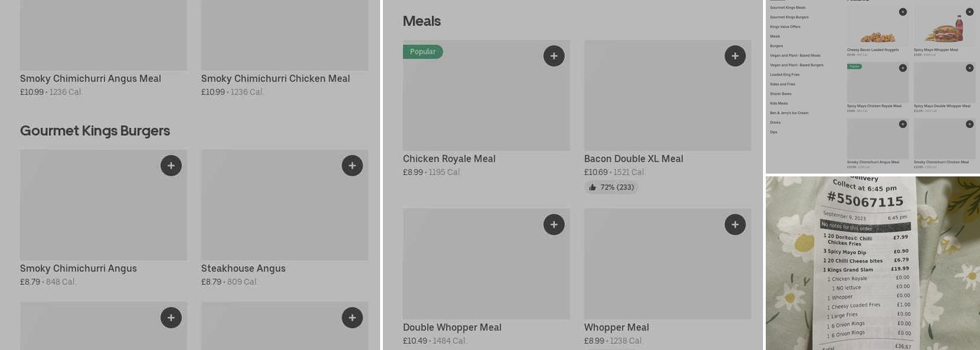Add Smoky Chimichurri Angus burger to basket
980x350 pixels.
coord(171,166)
